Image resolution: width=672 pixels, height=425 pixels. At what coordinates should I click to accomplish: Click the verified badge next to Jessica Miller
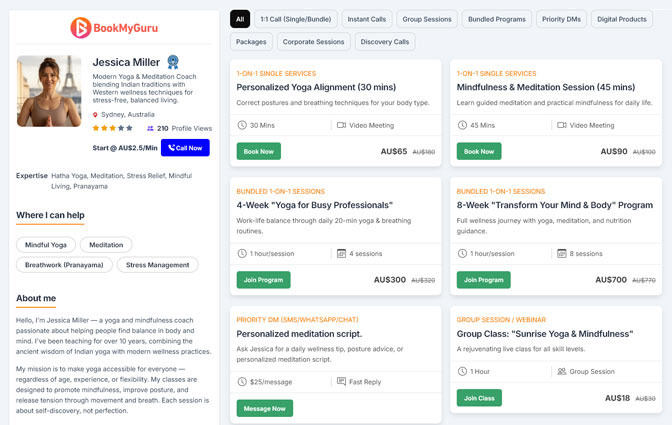(x=173, y=62)
